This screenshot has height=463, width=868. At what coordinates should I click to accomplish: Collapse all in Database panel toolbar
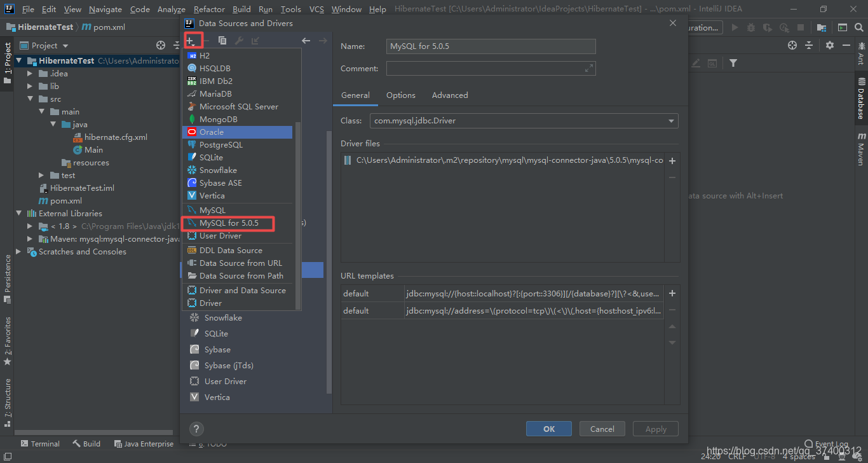(x=809, y=45)
